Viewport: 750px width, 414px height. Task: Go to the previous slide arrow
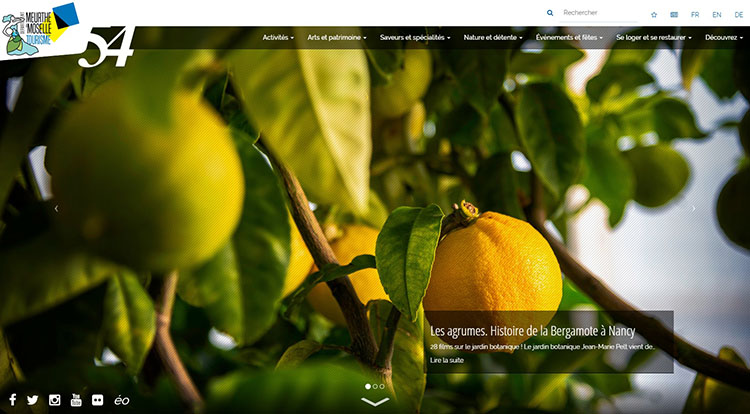(x=56, y=209)
